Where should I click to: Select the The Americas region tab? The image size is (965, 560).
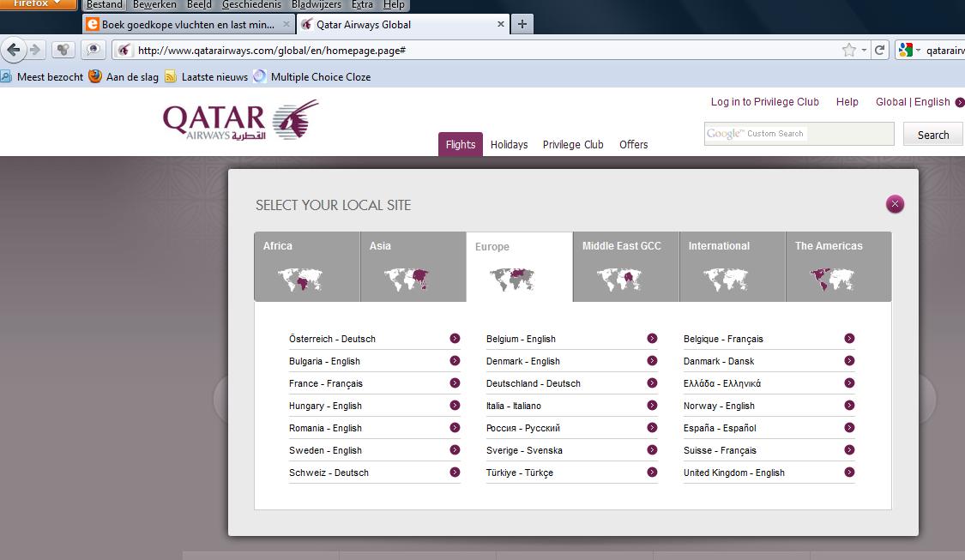(x=839, y=267)
